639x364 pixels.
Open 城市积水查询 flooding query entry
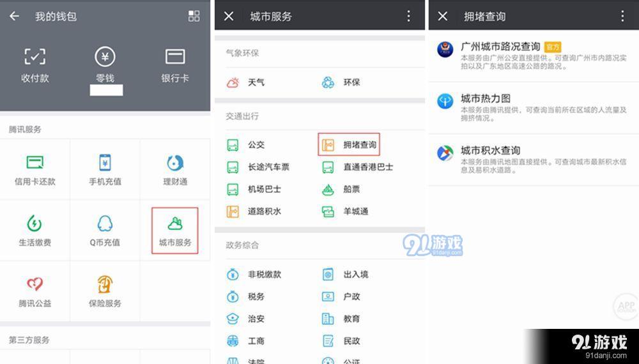pyautogui.click(x=534, y=159)
